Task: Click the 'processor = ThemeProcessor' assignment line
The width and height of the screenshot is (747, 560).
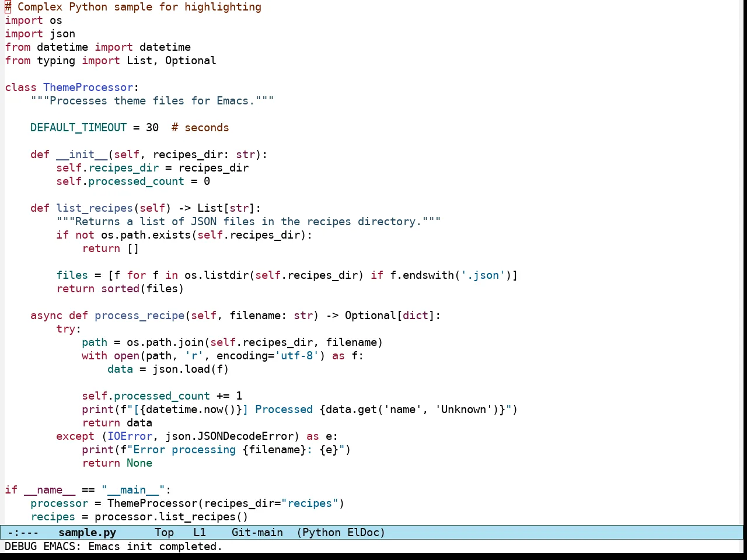Action: (x=187, y=503)
